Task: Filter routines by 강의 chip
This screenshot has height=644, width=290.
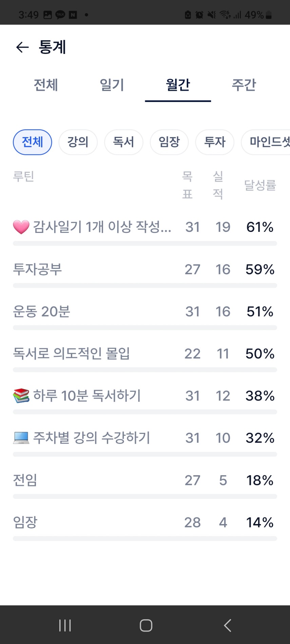Action: pyautogui.click(x=78, y=142)
